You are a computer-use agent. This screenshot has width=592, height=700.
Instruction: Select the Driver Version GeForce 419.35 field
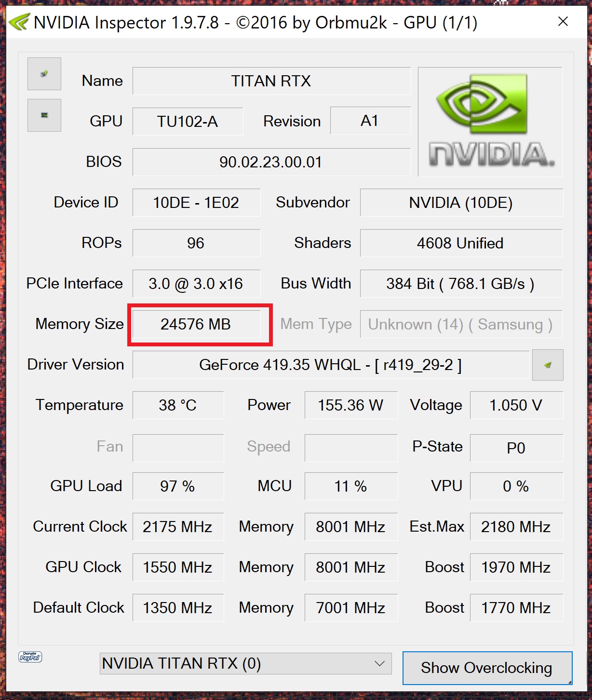(x=331, y=365)
